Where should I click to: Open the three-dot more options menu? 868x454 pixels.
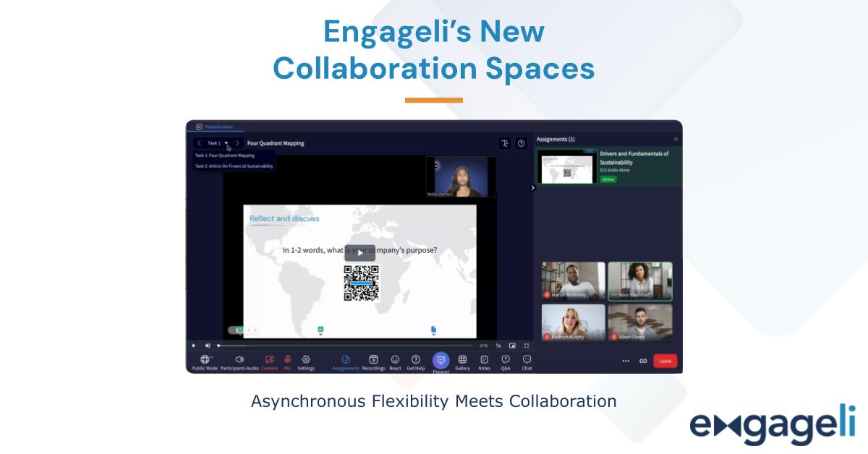click(626, 361)
